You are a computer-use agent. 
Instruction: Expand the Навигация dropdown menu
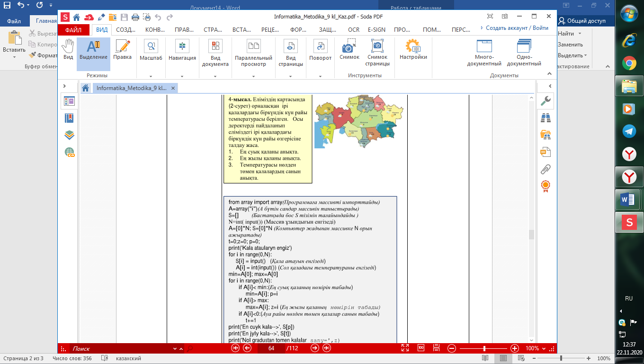(182, 76)
